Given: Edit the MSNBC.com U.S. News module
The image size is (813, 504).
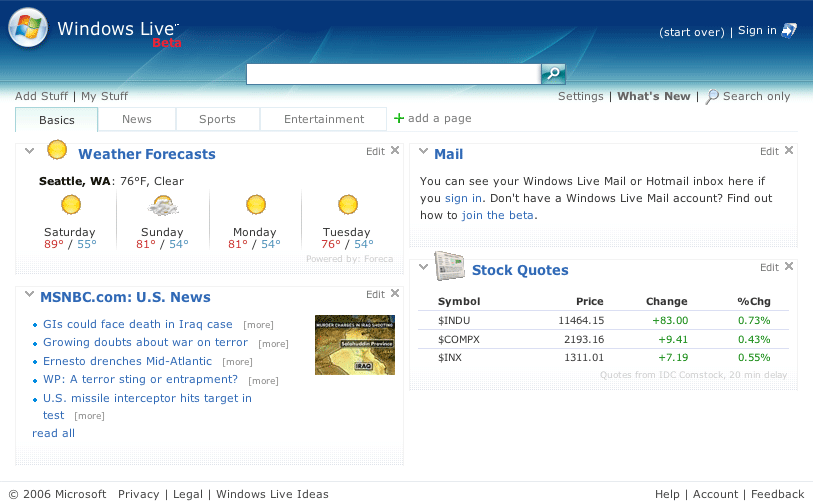Looking at the screenshot, I should 375,295.
